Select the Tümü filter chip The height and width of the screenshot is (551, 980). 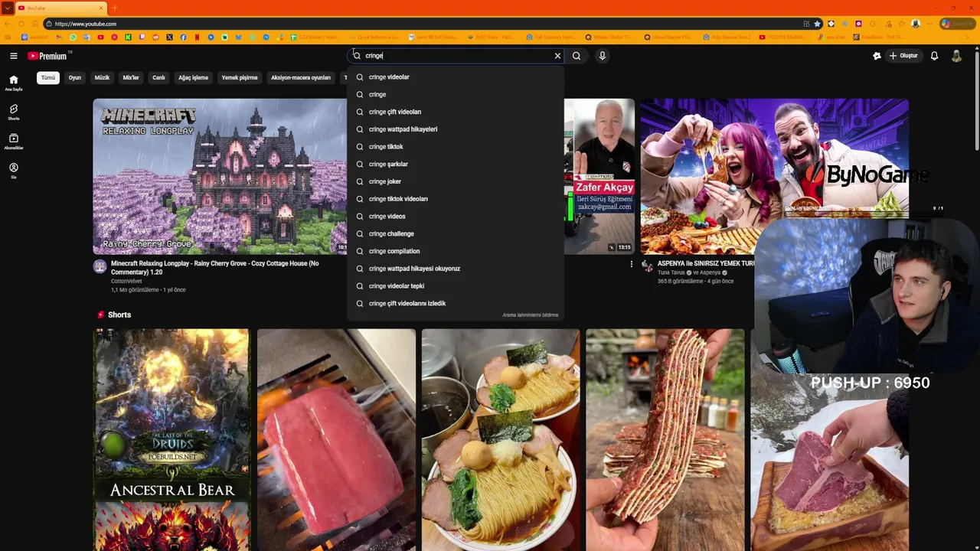point(48,77)
